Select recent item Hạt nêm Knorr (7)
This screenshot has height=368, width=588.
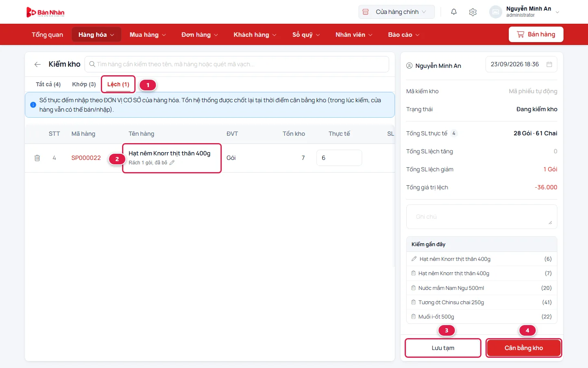482,273
